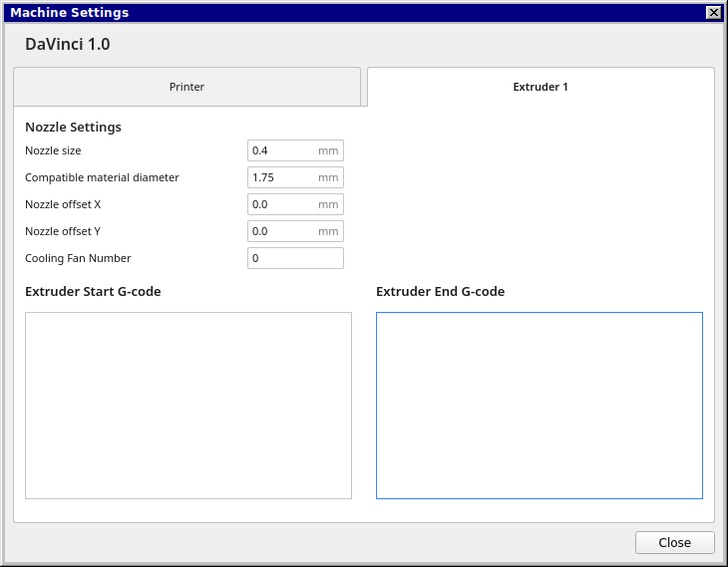Image resolution: width=728 pixels, height=567 pixels.
Task: Click inside the Extruder End G-code text area
Action: tap(539, 405)
